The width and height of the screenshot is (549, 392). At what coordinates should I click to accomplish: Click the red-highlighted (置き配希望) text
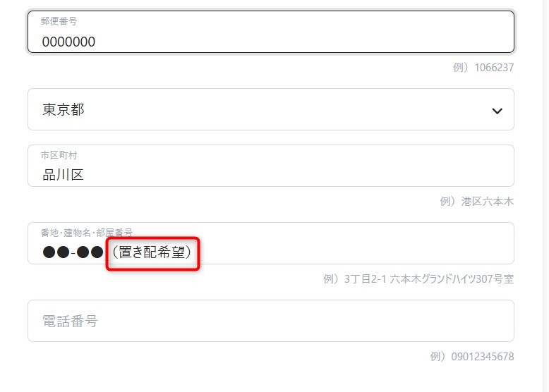click(x=152, y=252)
